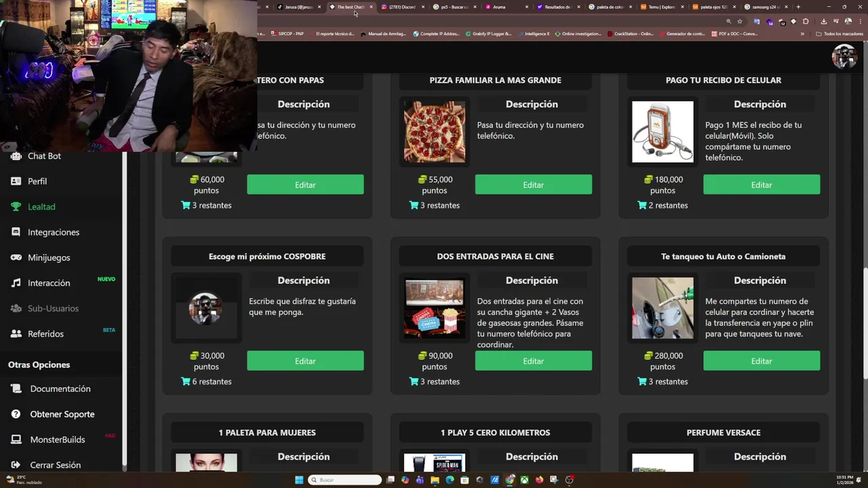Click the page vertical scrollbar

coord(865,323)
